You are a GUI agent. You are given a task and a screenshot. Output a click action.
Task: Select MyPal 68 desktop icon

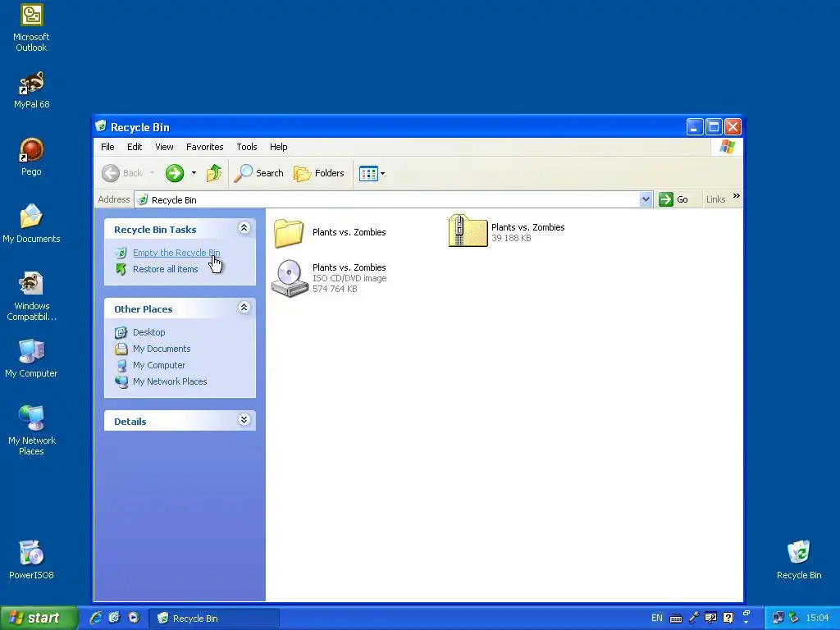click(31, 90)
